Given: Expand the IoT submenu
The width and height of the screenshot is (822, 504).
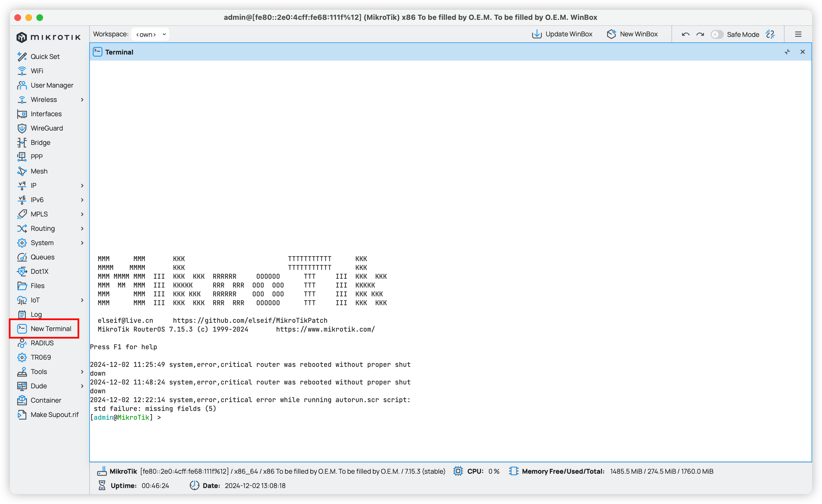Looking at the screenshot, I should [x=82, y=300].
